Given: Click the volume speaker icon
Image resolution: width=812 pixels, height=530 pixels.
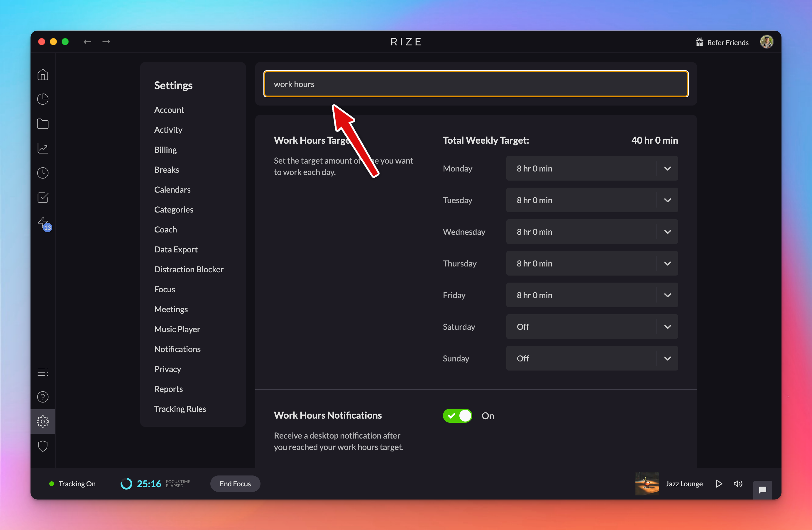Looking at the screenshot, I should (737, 484).
